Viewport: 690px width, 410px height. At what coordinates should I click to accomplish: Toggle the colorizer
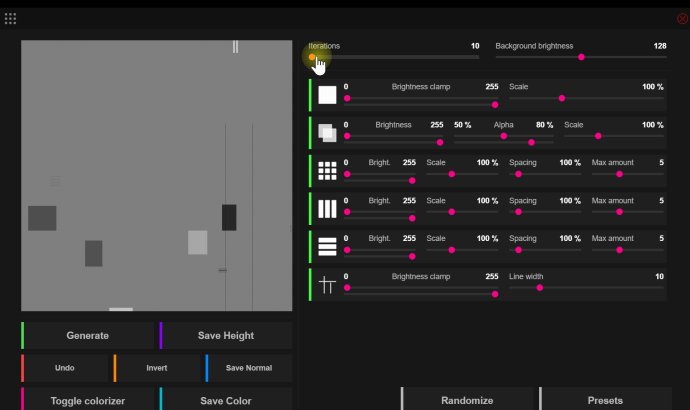[x=88, y=400]
